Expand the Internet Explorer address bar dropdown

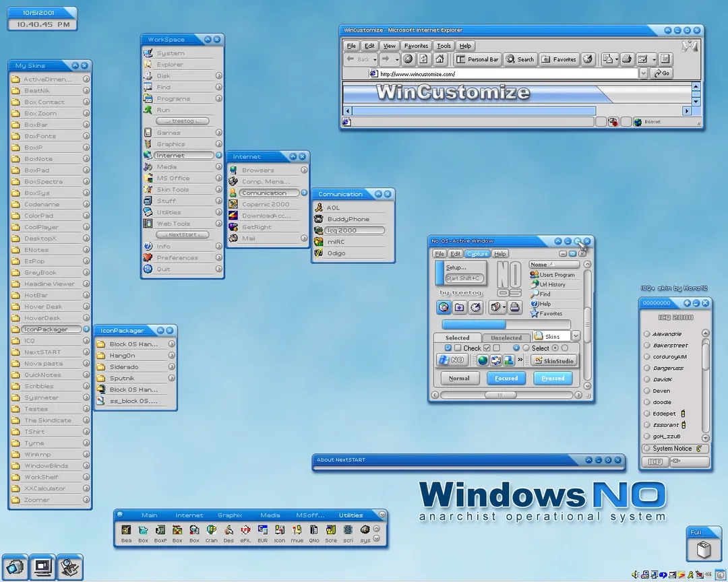[643, 73]
